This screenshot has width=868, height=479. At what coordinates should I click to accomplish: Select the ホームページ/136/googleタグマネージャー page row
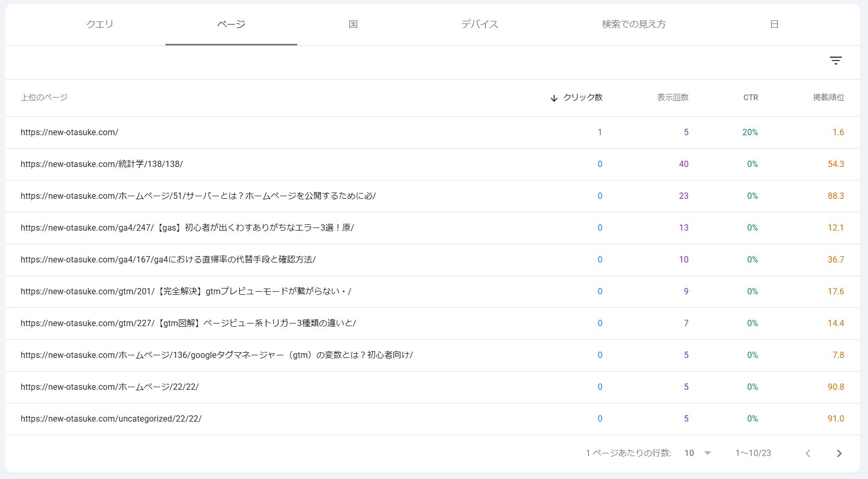(x=432, y=355)
